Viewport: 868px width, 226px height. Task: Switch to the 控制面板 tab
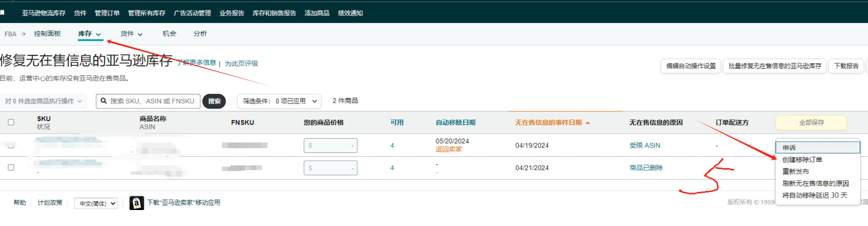coord(47,34)
